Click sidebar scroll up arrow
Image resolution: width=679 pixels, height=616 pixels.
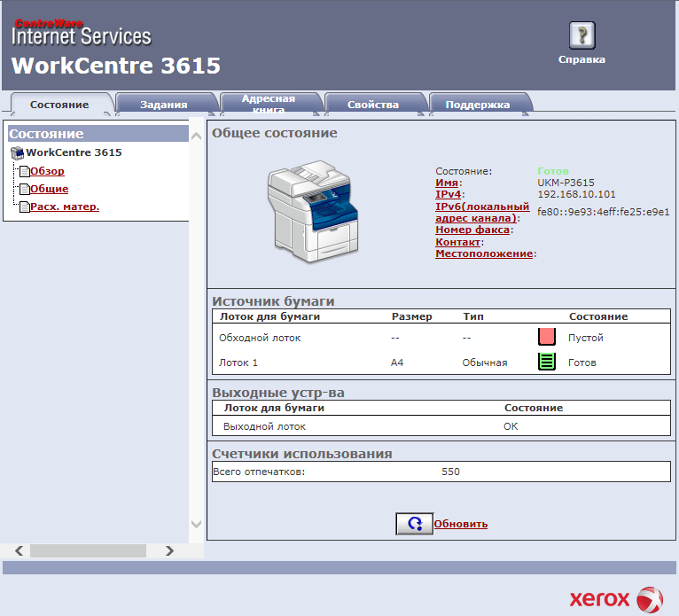tap(196, 136)
